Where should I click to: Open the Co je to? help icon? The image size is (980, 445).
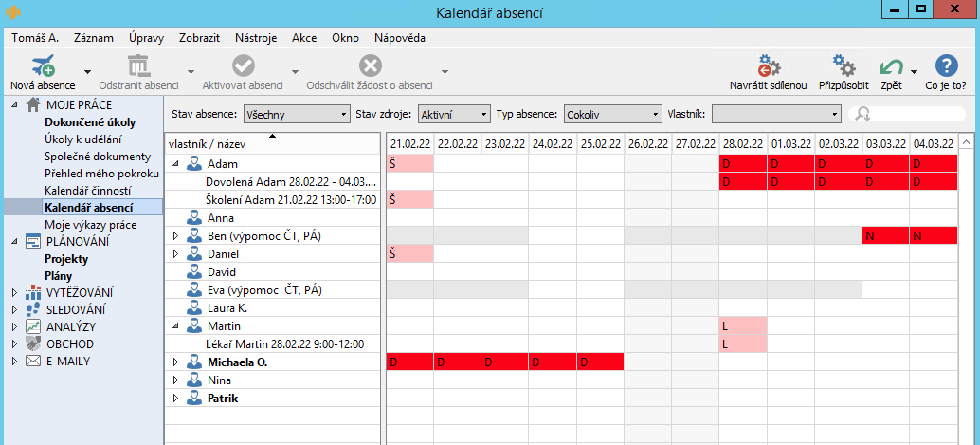[945, 65]
